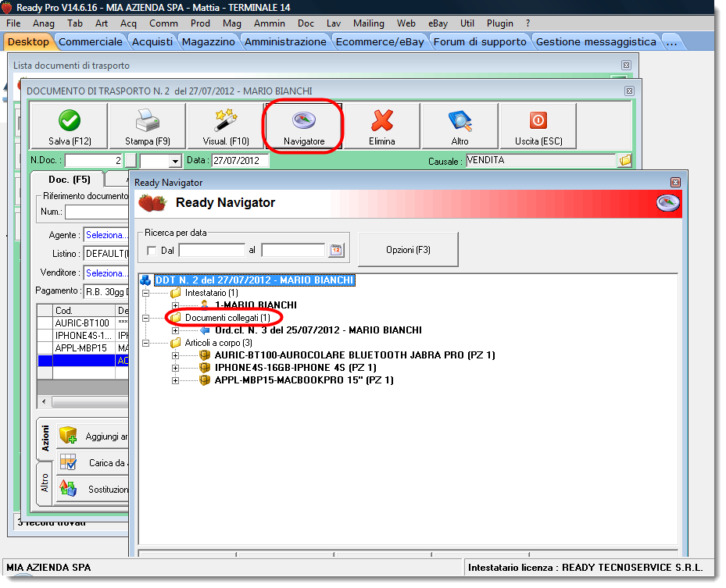The image size is (726, 588).
Task: Select AURIC-BT100 row in articles grid
Action: click(82, 323)
